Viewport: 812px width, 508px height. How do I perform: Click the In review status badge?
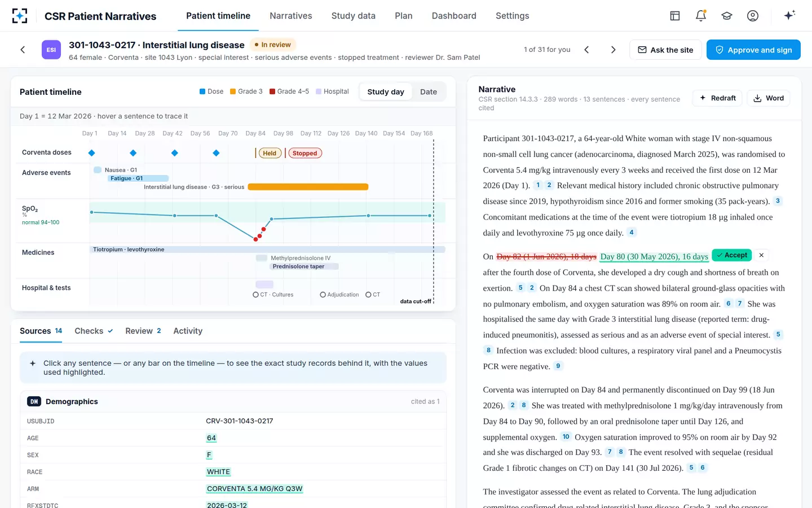(273, 45)
